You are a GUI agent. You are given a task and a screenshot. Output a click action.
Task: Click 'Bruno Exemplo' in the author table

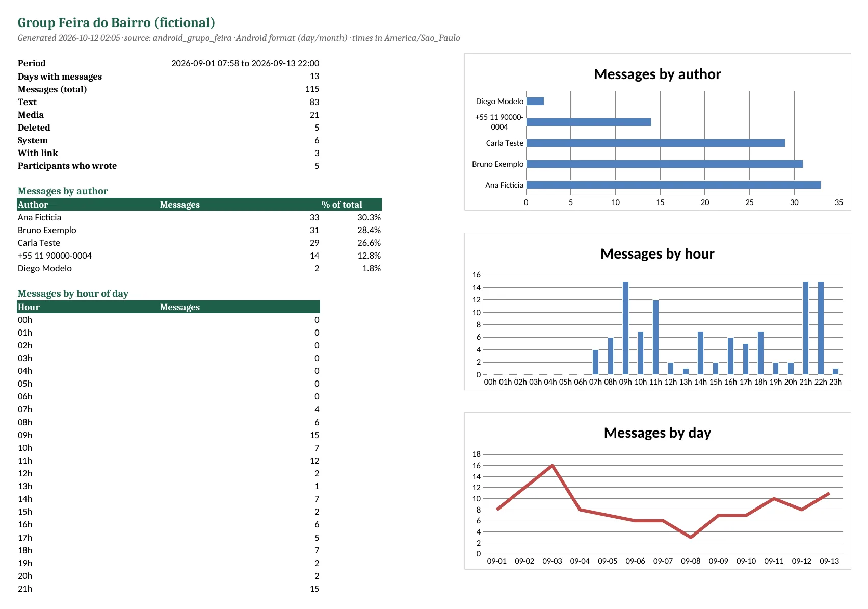(47, 230)
